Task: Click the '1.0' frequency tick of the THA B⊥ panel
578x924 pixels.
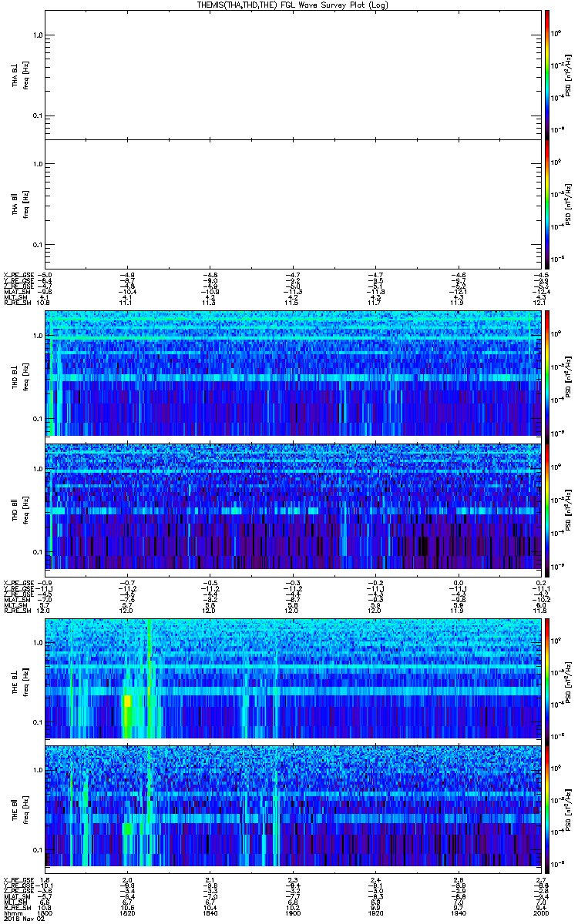Action: 38,35
